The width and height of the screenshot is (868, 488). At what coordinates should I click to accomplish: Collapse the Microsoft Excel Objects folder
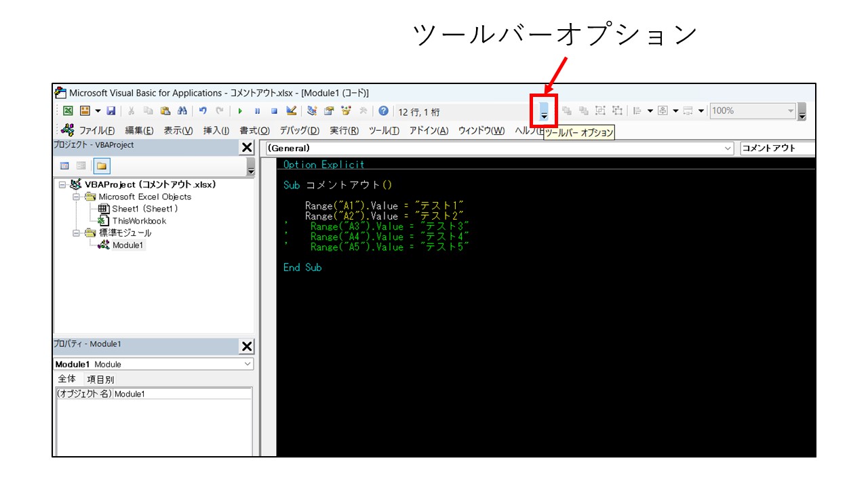(77, 197)
